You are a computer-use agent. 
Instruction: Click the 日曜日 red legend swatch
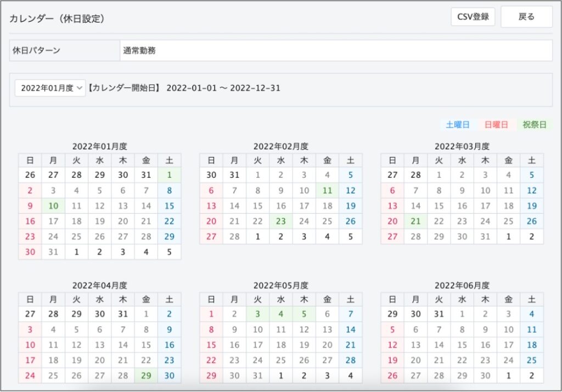tap(496, 125)
